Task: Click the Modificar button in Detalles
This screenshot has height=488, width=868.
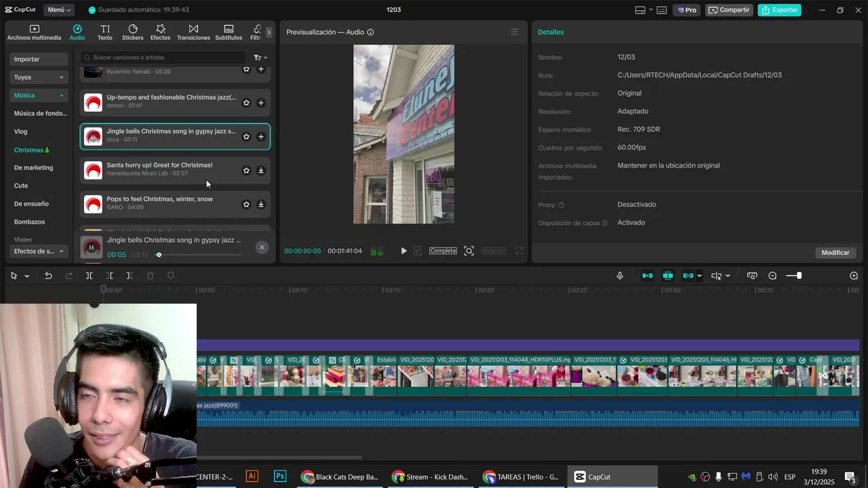Action: coord(835,253)
